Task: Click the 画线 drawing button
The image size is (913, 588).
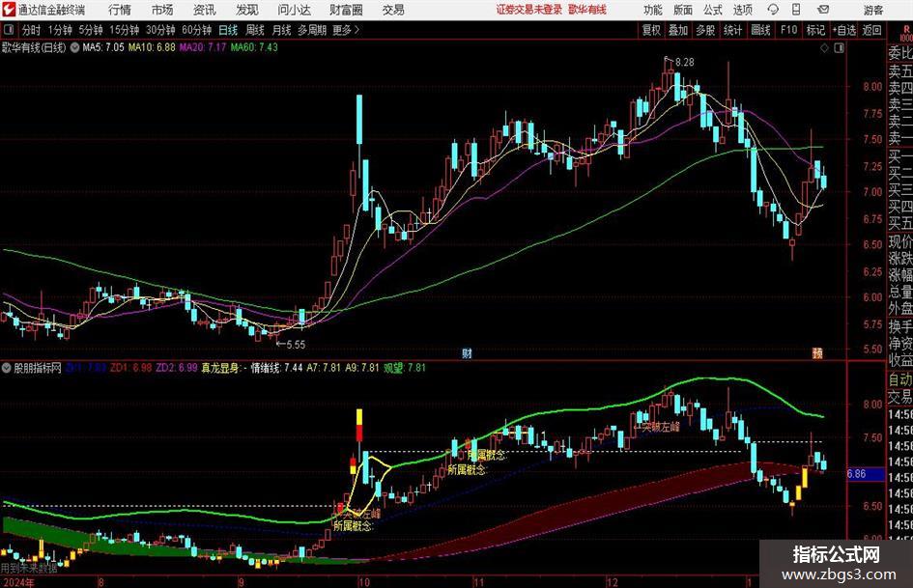Action: tap(760, 30)
